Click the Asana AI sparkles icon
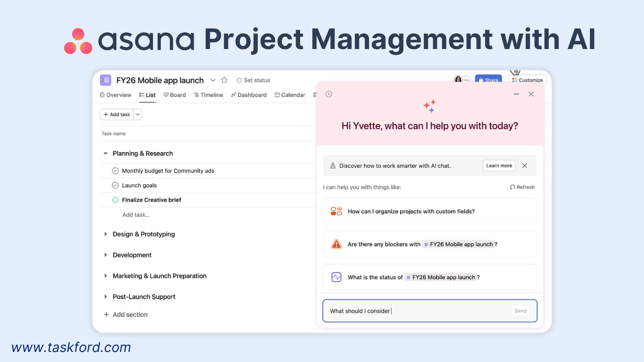The width and height of the screenshot is (644, 362). pyautogui.click(x=430, y=106)
